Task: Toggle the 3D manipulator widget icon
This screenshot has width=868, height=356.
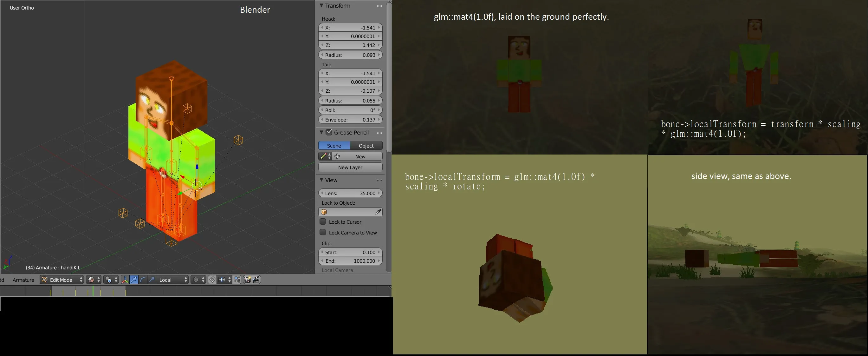Action: pyautogui.click(x=125, y=280)
